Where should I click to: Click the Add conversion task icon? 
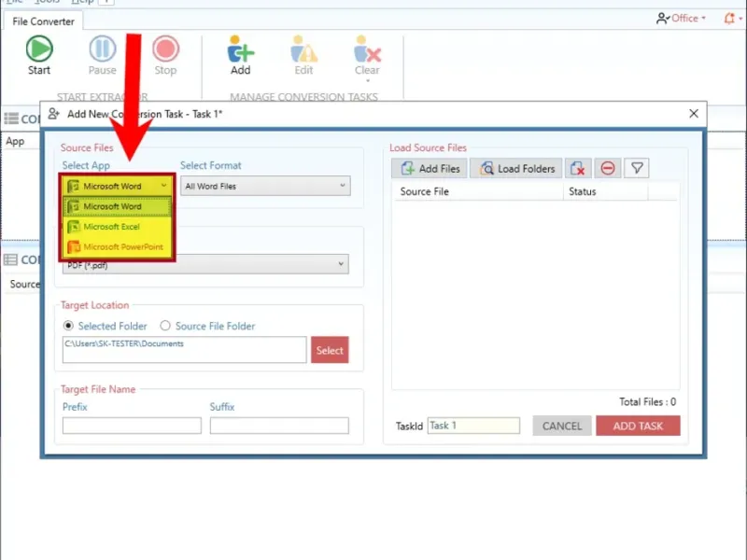click(241, 49)
